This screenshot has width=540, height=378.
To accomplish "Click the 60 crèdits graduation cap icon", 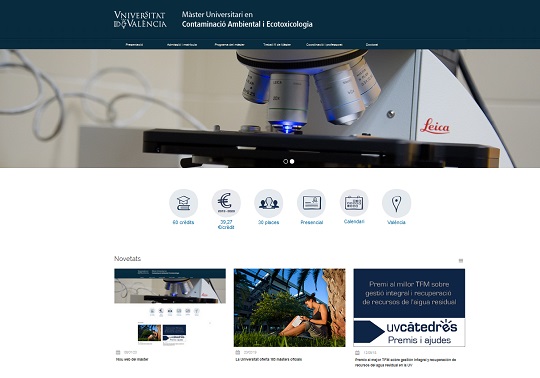I will pyautogui.click(x=183, y=203).
